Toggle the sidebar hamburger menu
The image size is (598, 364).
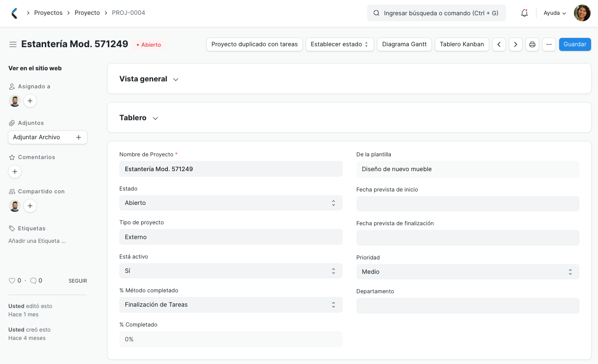point(13,44)
